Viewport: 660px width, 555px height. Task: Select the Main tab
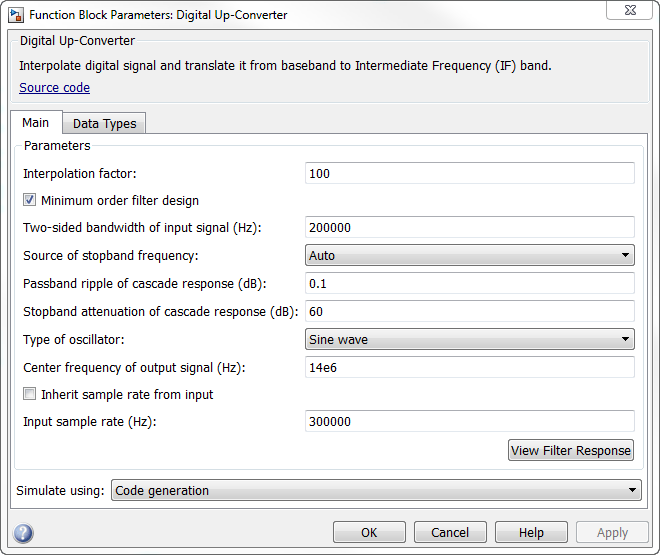[x=36, y=123]
